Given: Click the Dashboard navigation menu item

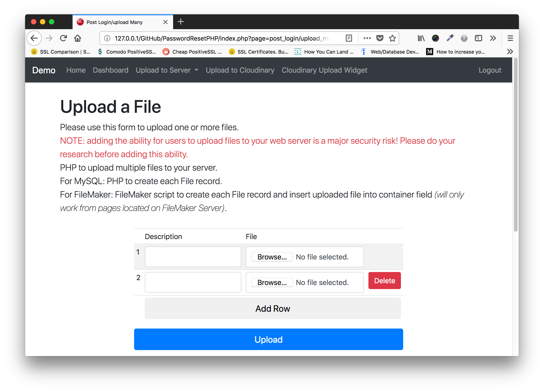Looking at the screenshot, I should coord(111,70).
